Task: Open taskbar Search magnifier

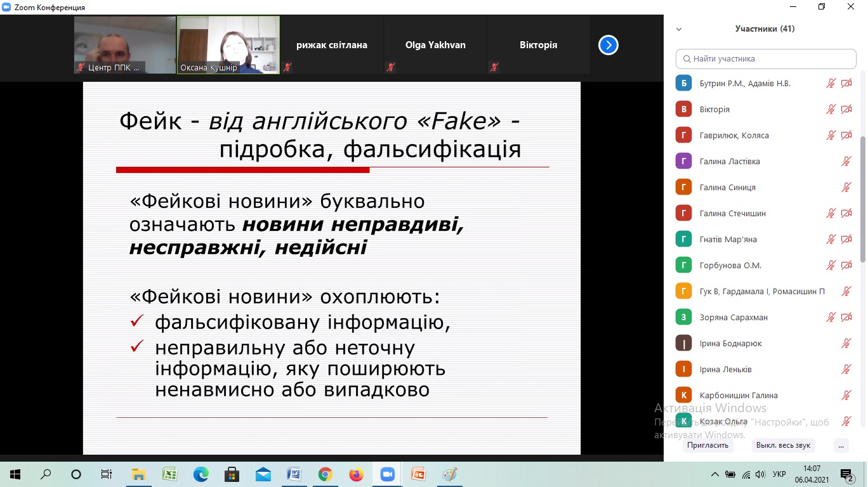Action: click(x=46, y=474)
